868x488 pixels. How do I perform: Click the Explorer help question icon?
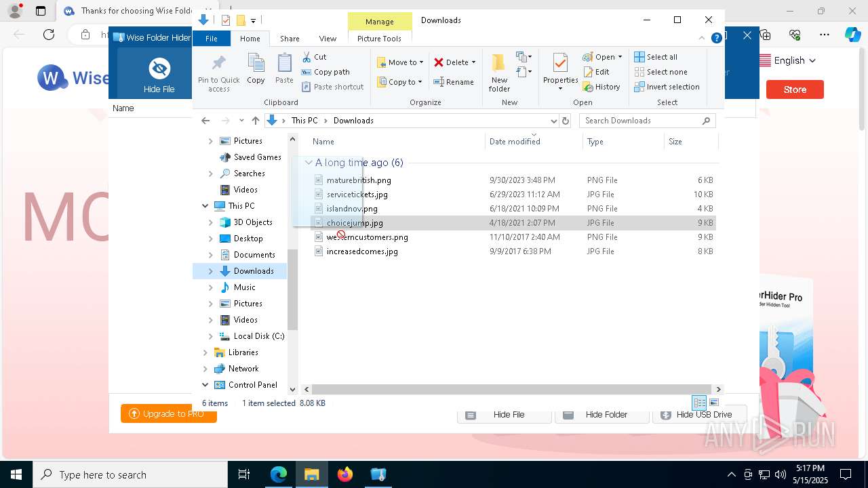point(716,39)
